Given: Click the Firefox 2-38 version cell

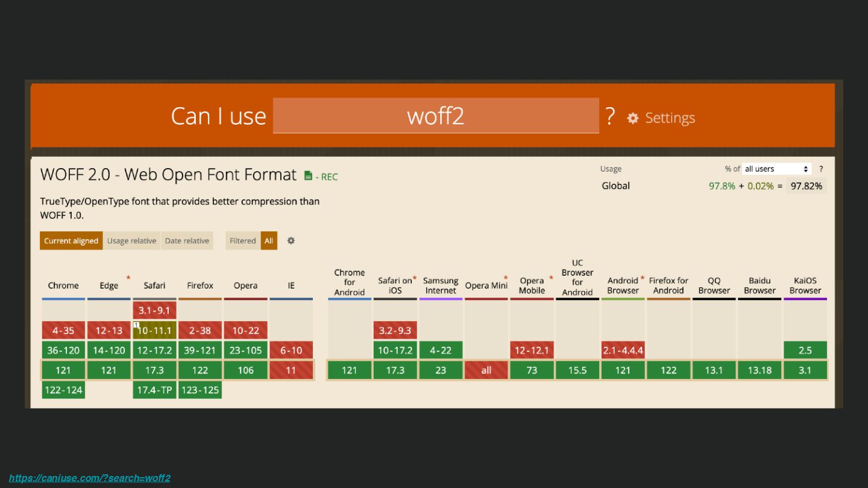Looking at the screenshot, I should click(200, 330).
